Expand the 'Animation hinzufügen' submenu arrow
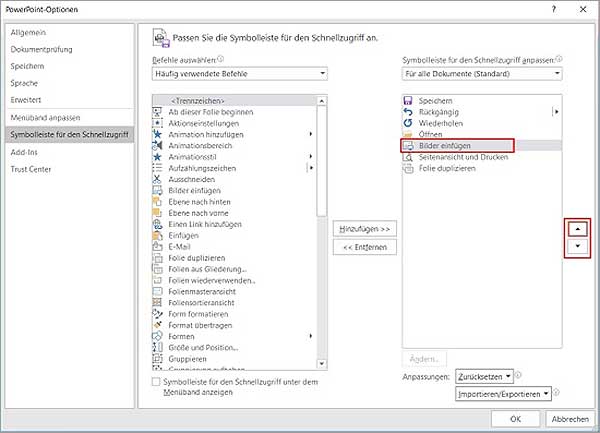This screenshot has width=600, height=433. pyautogui.click(x=311, y=134)
